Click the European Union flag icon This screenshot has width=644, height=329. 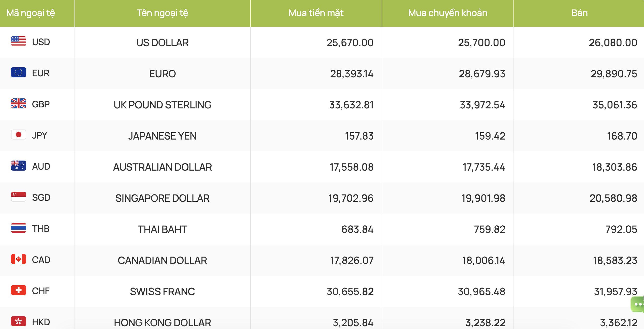18,72
